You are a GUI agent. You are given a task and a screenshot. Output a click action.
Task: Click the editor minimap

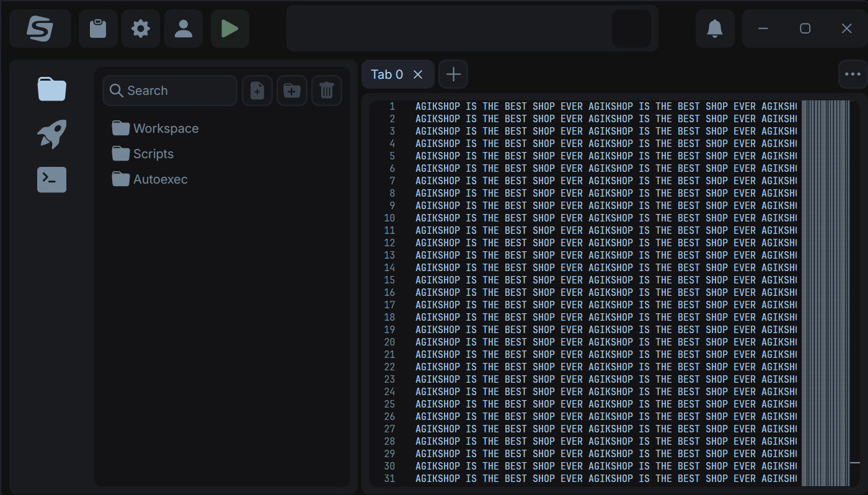825,293
